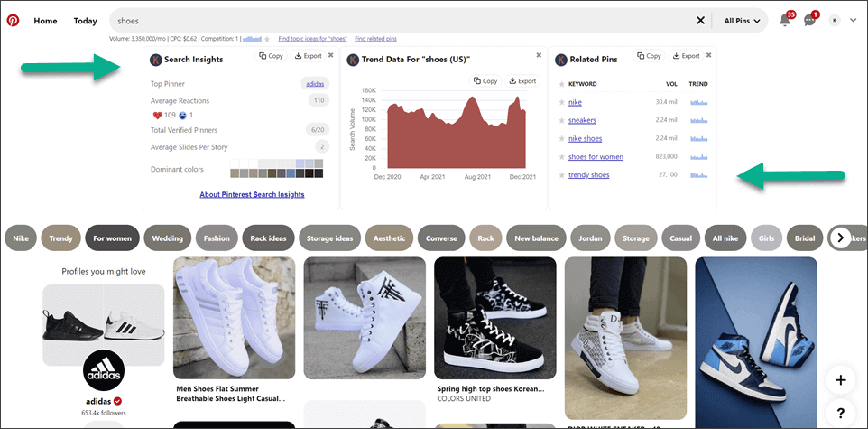The width and height of the screenshot is (868, 429).
Task: Open the Dior white sneaker pin image
Action: (x=625, y=338)
